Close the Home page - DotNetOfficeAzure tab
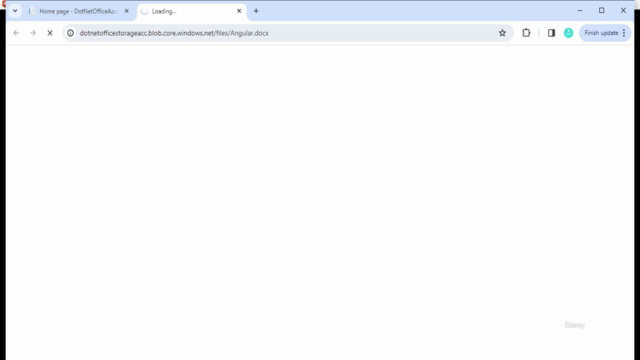 127,11
